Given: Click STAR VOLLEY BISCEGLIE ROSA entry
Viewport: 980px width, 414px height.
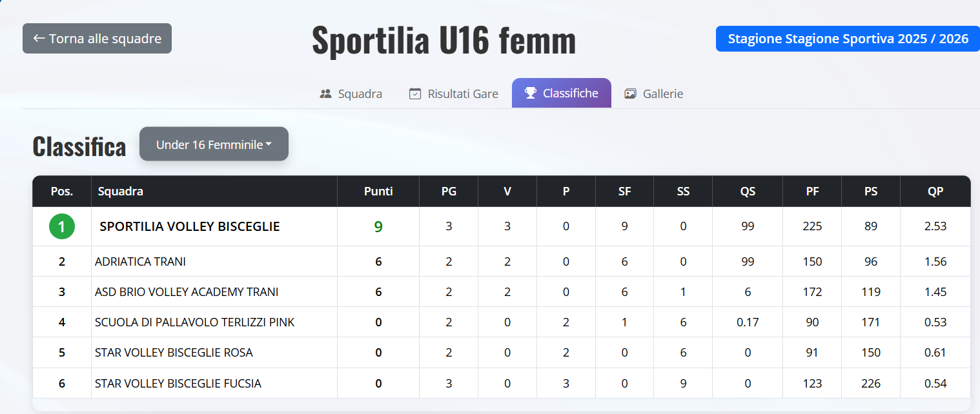Looking at the screenshot, I should [x=174, y=353].
